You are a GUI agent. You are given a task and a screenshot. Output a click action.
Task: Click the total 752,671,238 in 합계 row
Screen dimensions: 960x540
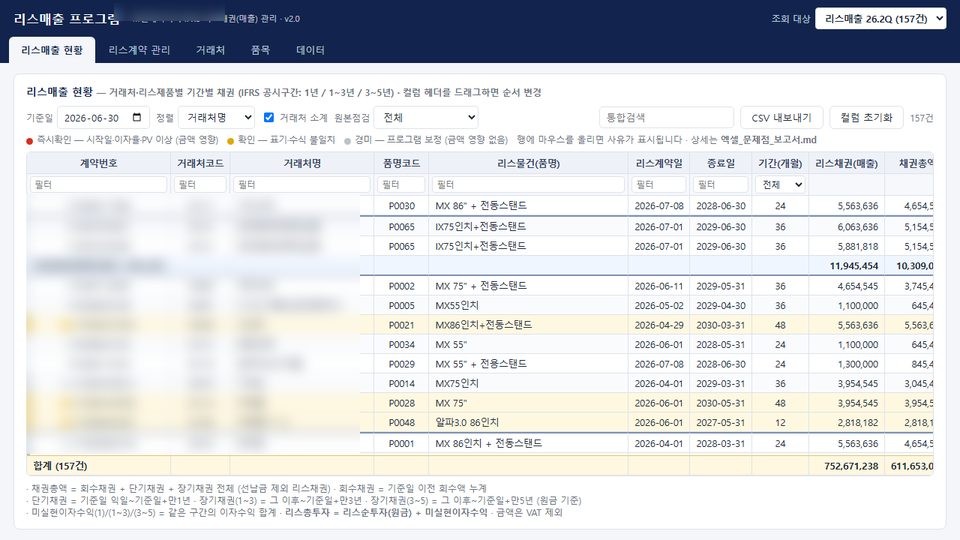coord(851,466)
